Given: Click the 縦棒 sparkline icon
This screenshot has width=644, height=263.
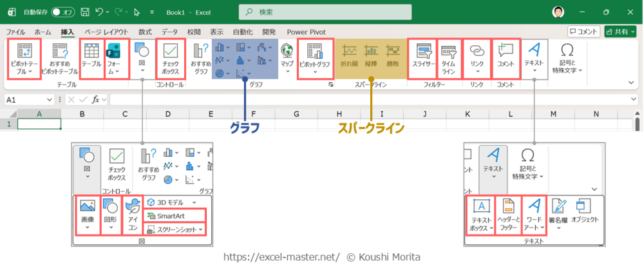Looking at the screenshot, I should click(x=372, y=55).
